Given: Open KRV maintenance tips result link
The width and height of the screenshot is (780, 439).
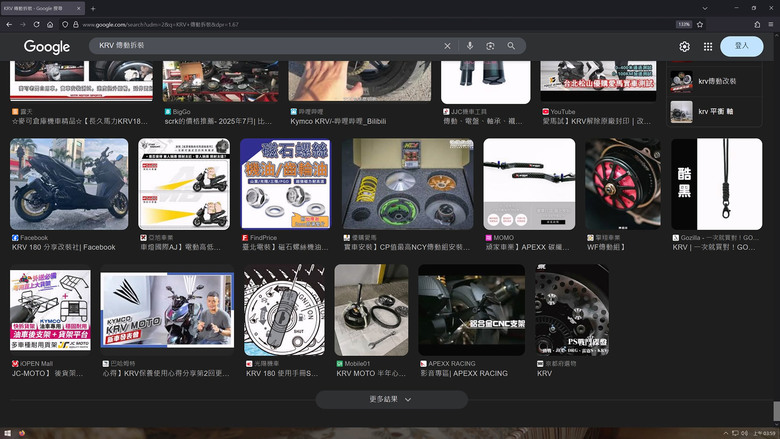Looking at the screenshot, I should [x=166, y=373].
